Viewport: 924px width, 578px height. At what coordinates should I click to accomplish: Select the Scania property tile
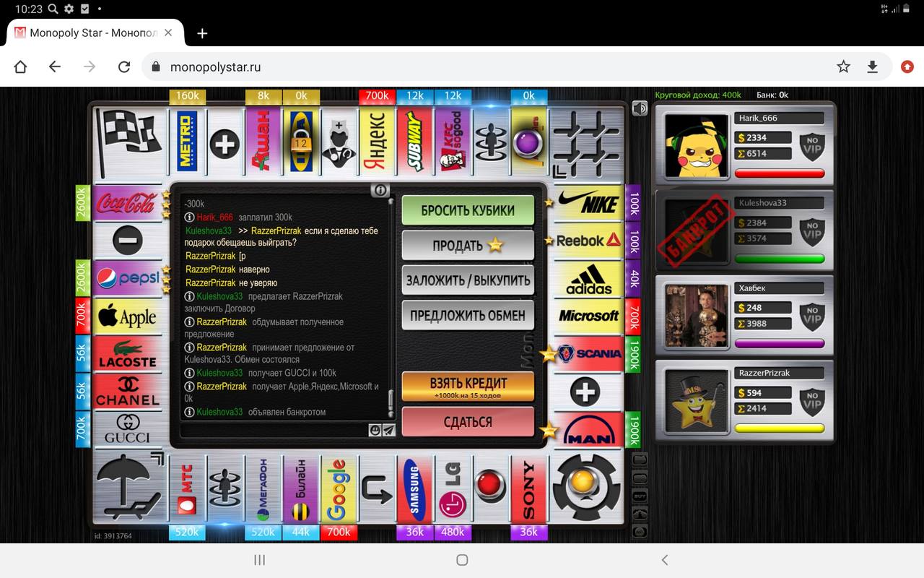[x=589, y=354]
